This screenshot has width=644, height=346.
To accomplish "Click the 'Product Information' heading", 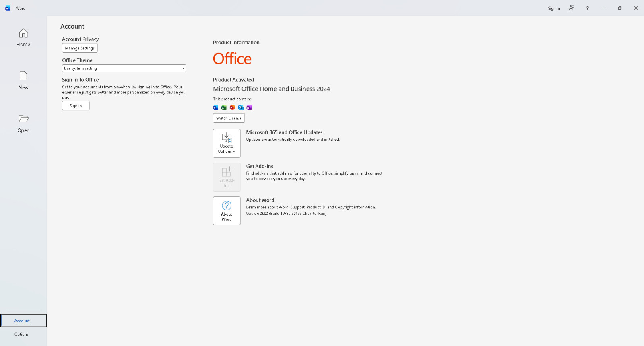I will coord(236,43).
